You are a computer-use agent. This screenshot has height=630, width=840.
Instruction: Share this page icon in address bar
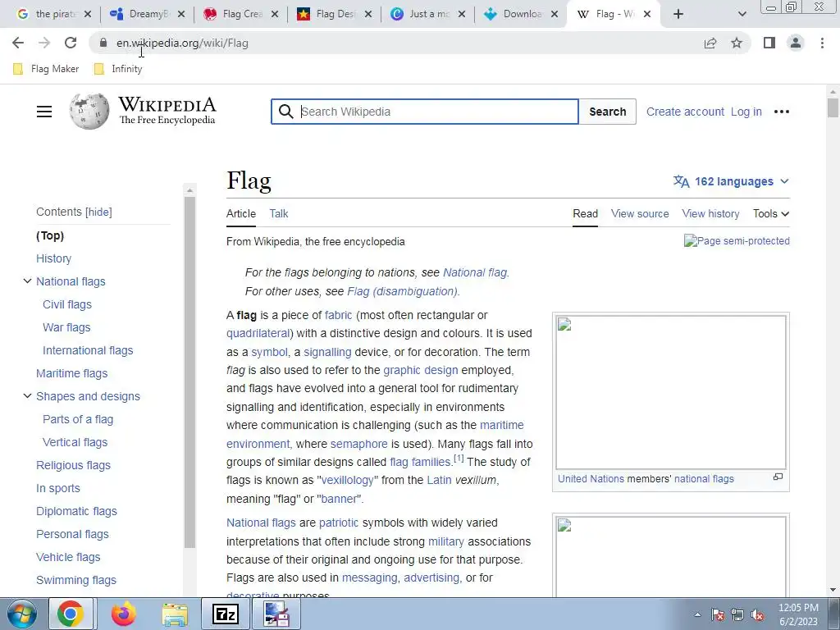point(710,43)
